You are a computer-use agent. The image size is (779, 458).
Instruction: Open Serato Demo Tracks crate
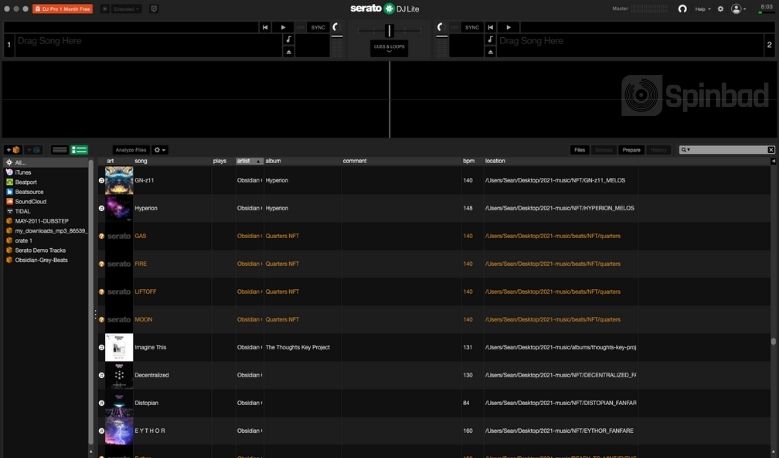(x=47, y=250)
